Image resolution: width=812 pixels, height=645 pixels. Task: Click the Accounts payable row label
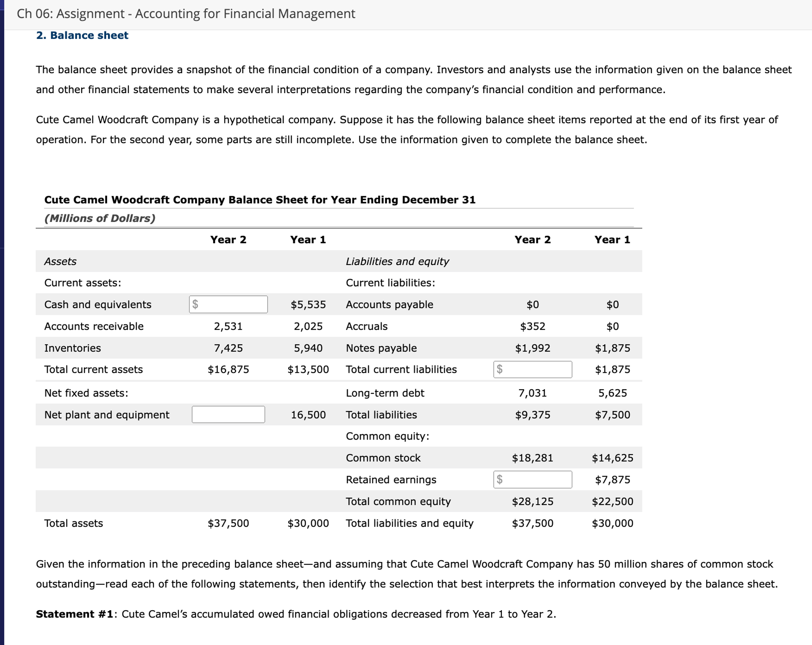pyautogui.click(x=389, y=304)
